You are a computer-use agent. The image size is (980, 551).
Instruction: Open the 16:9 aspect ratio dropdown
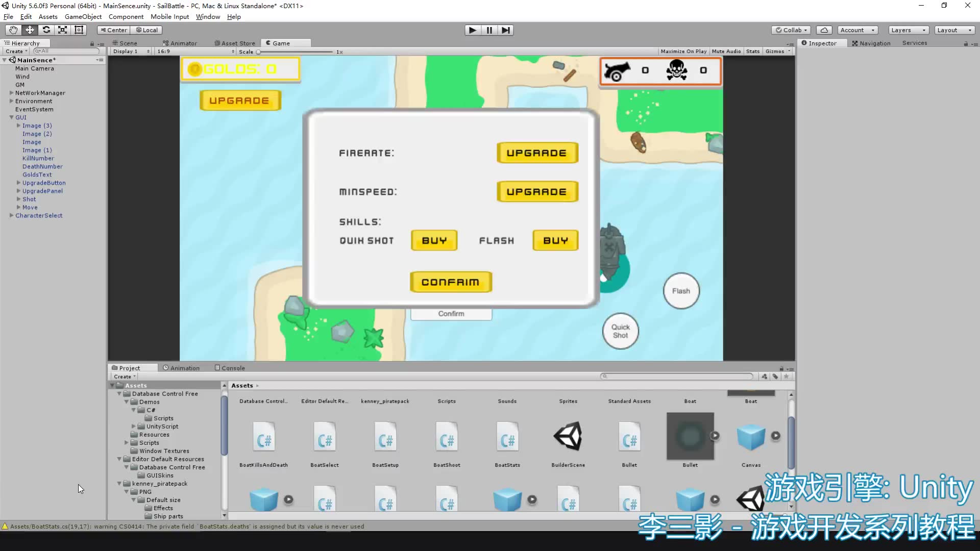point(195,52)
